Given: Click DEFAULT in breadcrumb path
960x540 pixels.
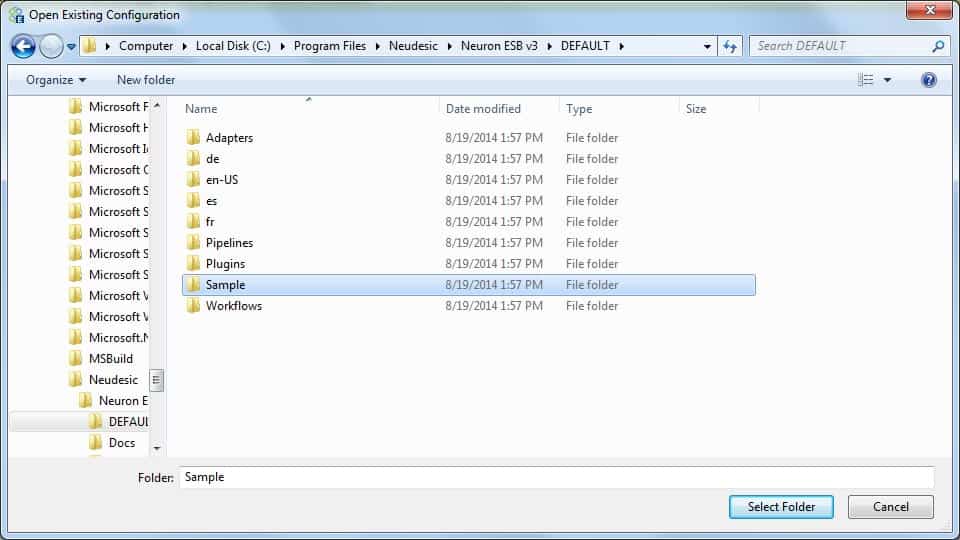Looking at the screenshot, I should [x=585, y=46].
